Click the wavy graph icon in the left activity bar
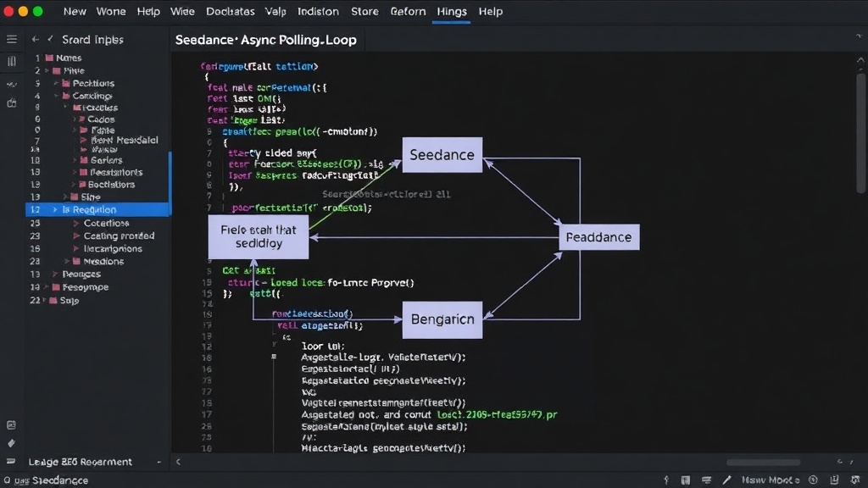 tap(12, 84)
